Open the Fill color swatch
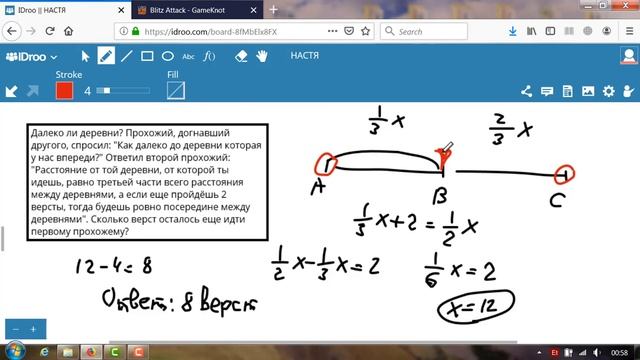 (176, 91)
